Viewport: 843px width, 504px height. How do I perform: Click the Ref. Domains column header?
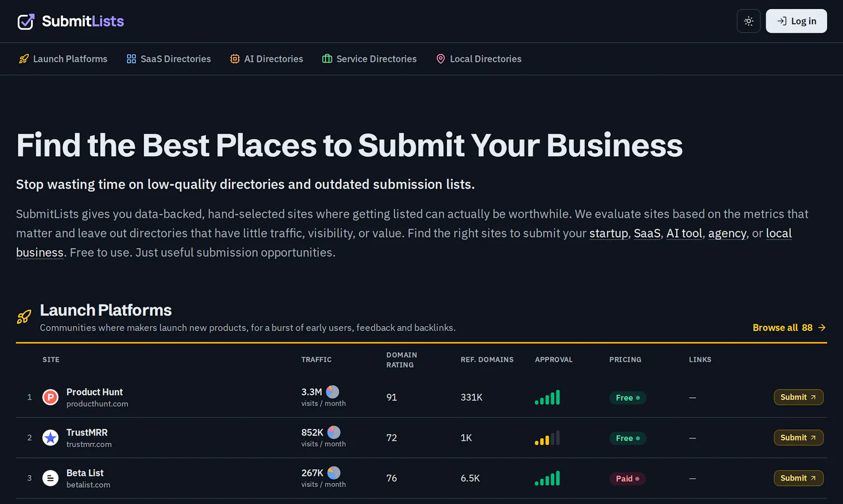point(487,360)
